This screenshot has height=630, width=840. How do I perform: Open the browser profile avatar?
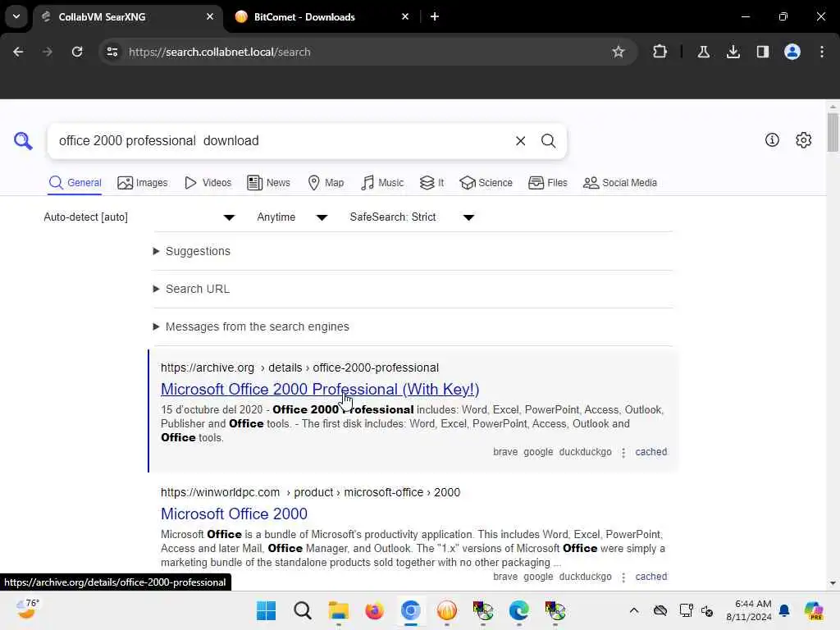(x=792, y=52)
